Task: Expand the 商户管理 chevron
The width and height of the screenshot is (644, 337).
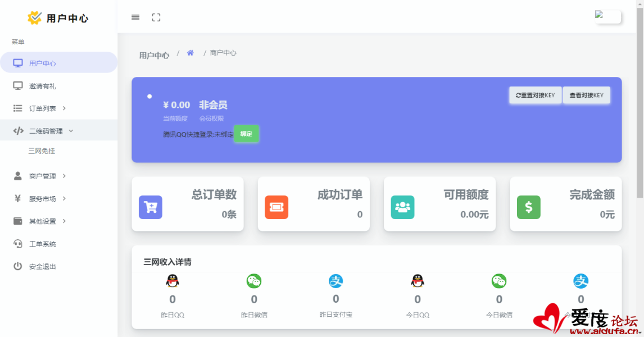Action: point(64,176)
